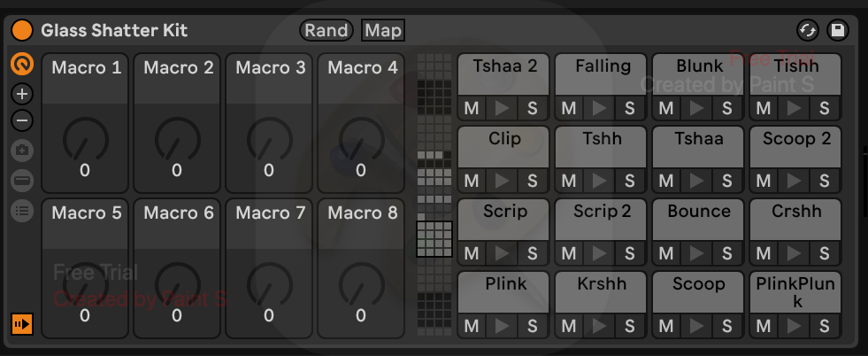
Task: Toggle the macro controls view icon
Action: coord(23,65)
